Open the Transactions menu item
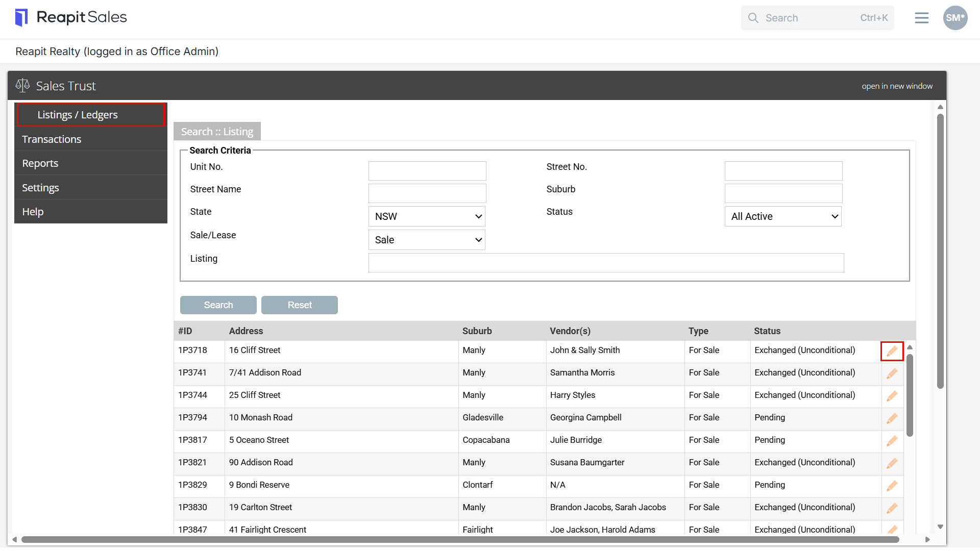Screen dimensions: 980x551 91,139
